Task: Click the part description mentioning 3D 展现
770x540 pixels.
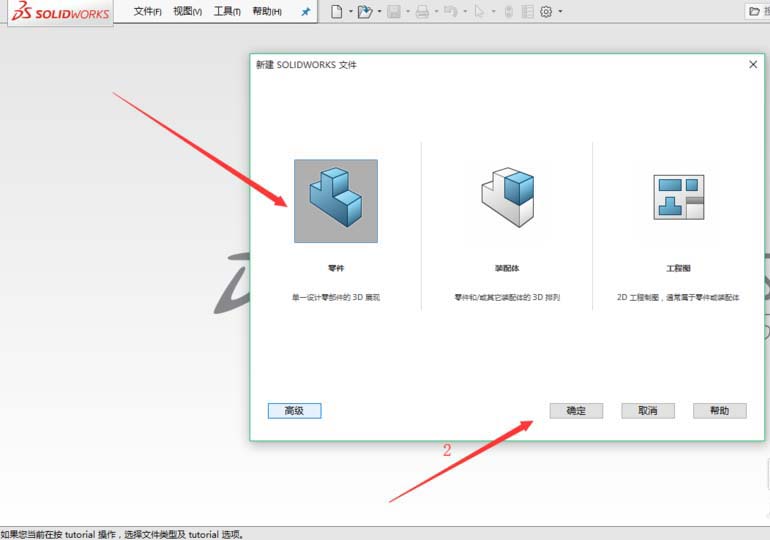Action: coord(336,297)
